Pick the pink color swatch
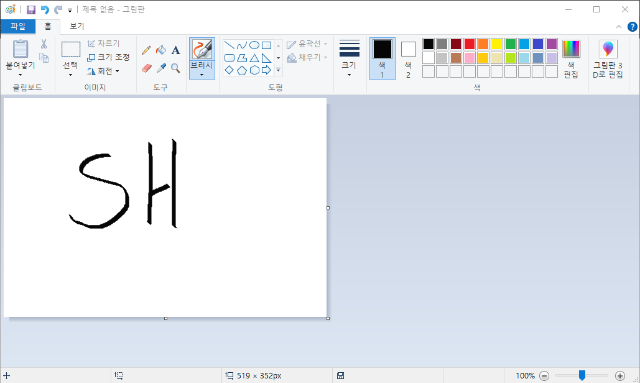Screen dimensions: 640x383 [x=469, y=58]
